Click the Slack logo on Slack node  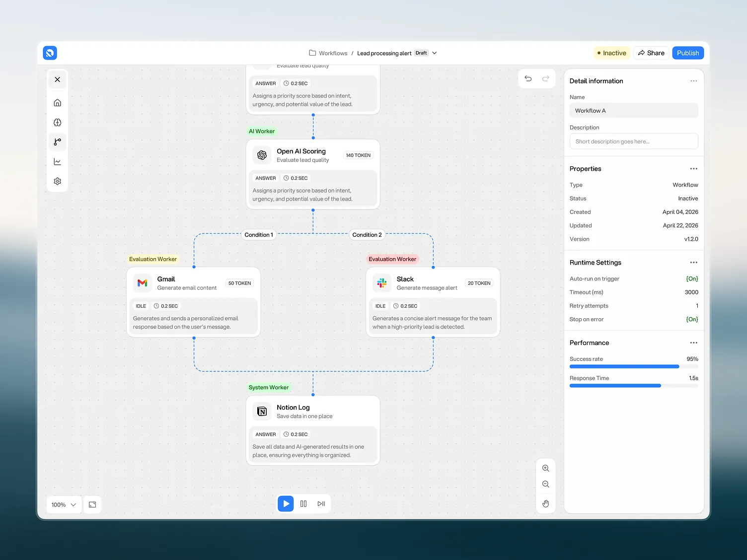point(382,283)
